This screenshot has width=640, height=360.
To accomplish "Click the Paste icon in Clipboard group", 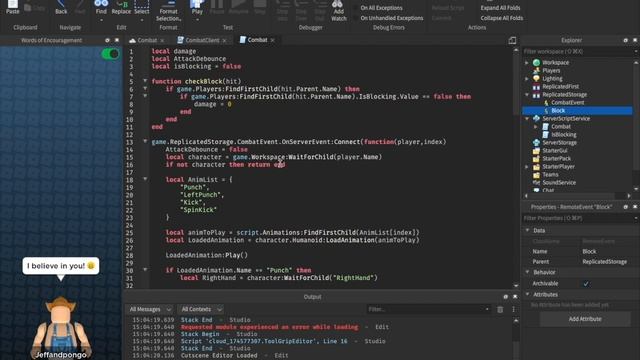I will pyautogui.click(x=13, y=5).
